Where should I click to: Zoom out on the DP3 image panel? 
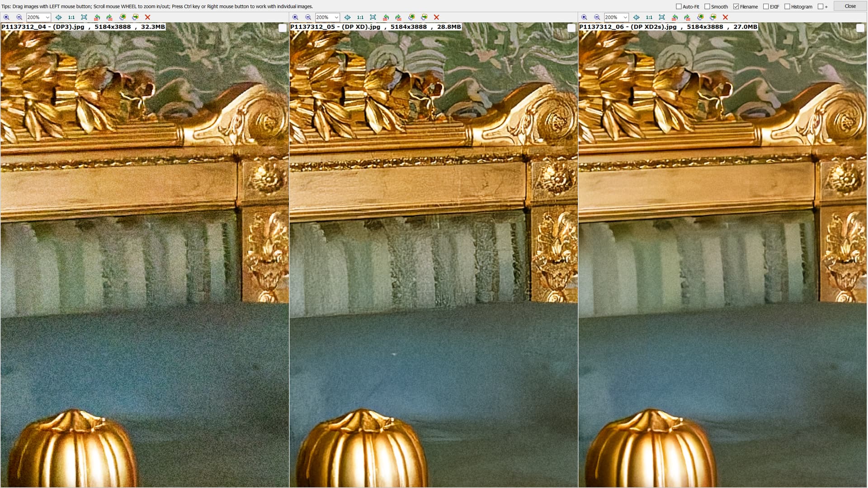19,17
